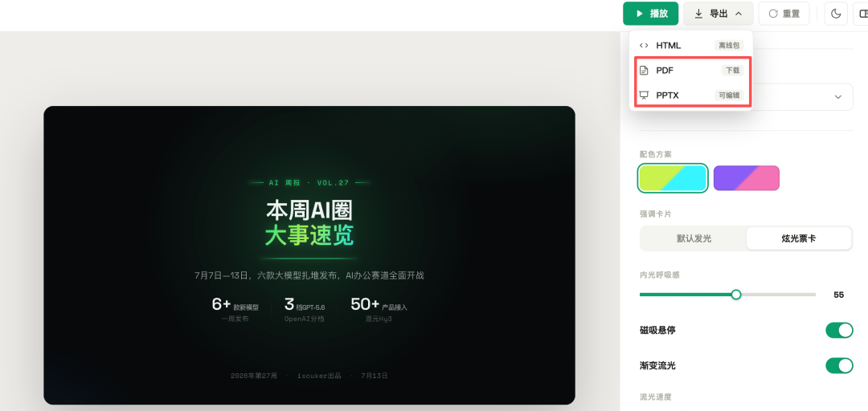Image resolution: width=868 pixels, height=411 pixels.
Task: Click the download arrow icon in 导出
Action: coord(698,14)
